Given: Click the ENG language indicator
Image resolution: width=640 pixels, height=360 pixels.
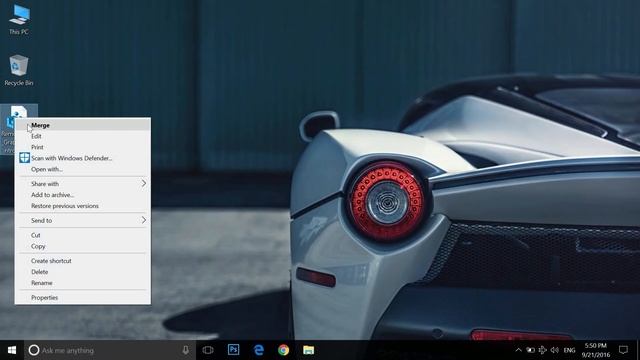Looking at the screenshot, I should [569, 350].
